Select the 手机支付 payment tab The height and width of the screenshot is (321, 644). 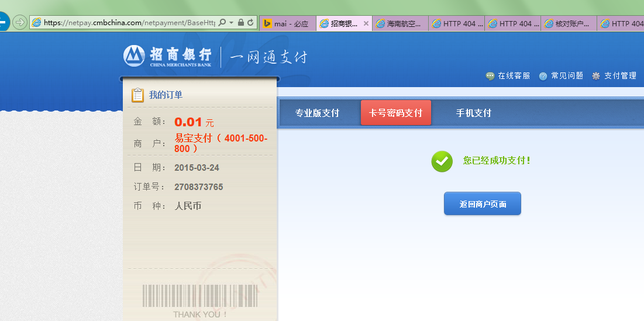click(474, 113)
